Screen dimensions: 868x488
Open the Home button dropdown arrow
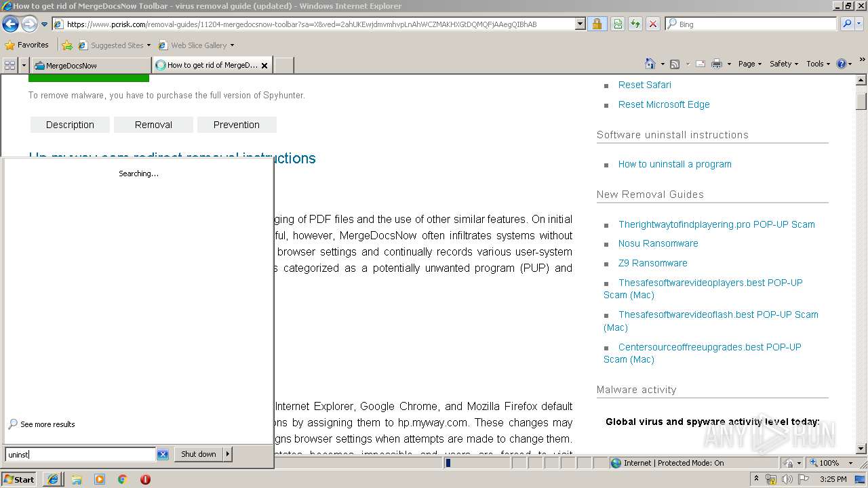coord(663,64)
